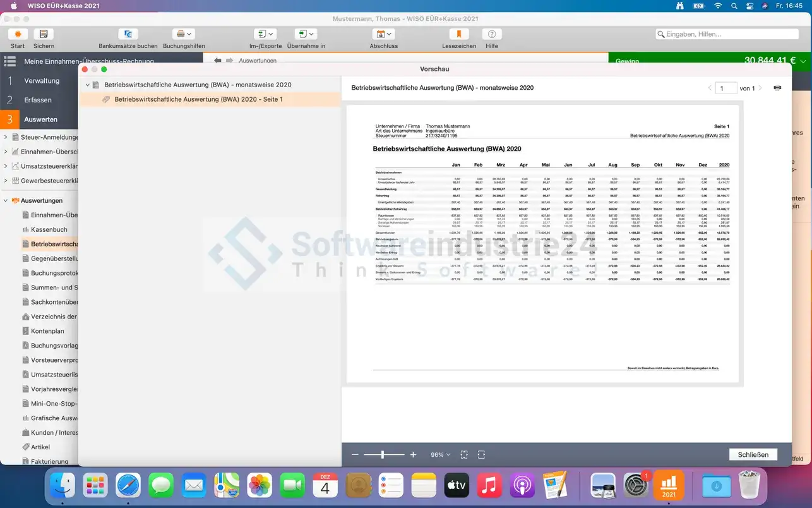Open the 96% zoom level dropdown

click(x=440, y=454)
